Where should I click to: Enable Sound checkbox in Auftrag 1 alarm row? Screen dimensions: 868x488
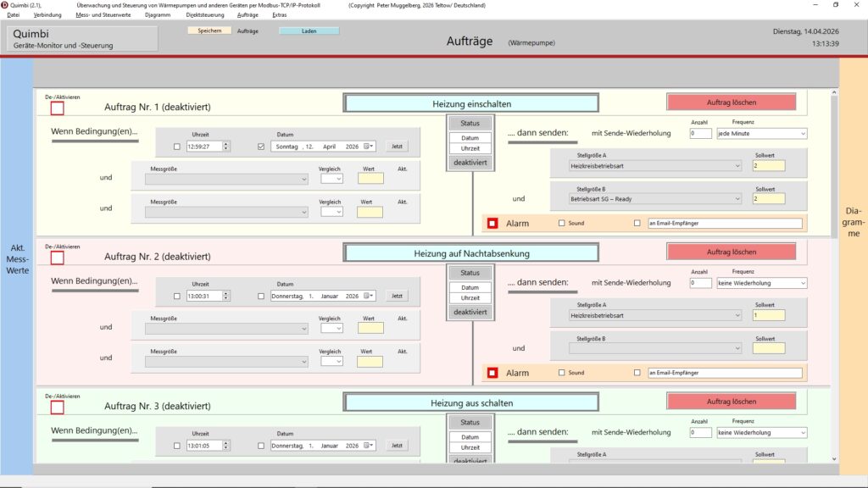coord(561,224)
